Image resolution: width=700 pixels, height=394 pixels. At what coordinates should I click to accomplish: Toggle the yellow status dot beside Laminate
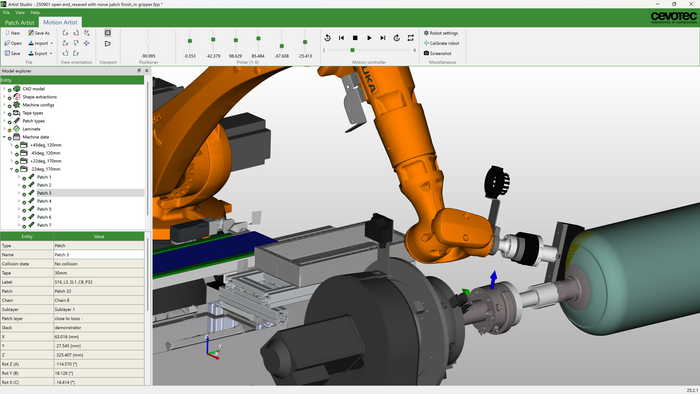9,130
